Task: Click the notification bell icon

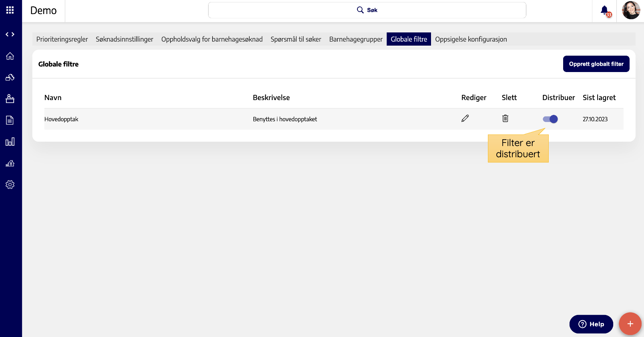Action: [x=605, y=10]
